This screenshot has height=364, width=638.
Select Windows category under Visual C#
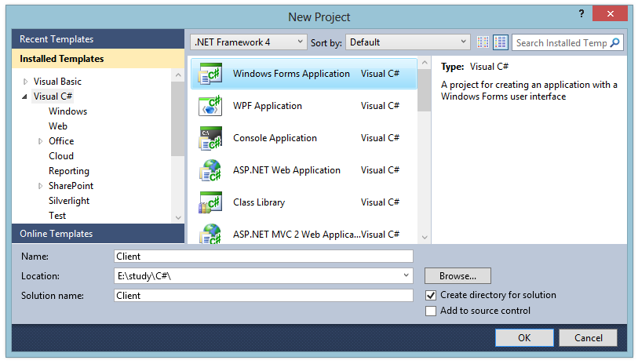[68, 111]
